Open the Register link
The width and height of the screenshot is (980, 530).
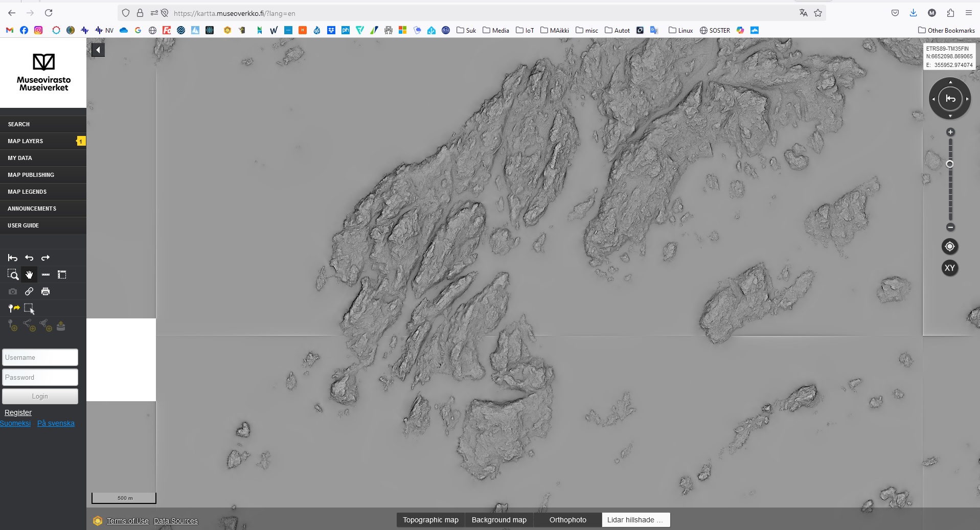[x=18, y=412]
